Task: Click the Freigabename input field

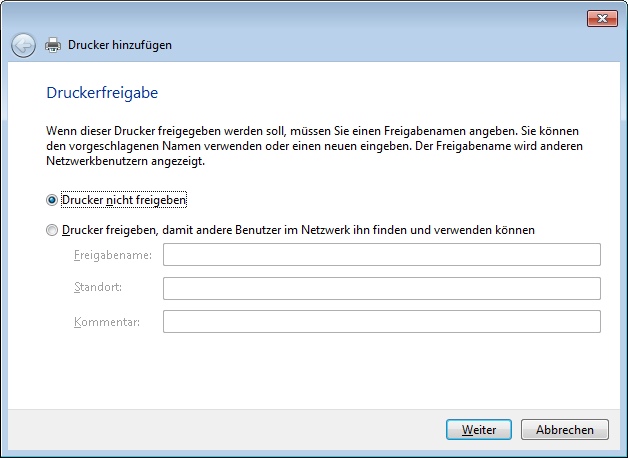Action: [x=382, y=254]
